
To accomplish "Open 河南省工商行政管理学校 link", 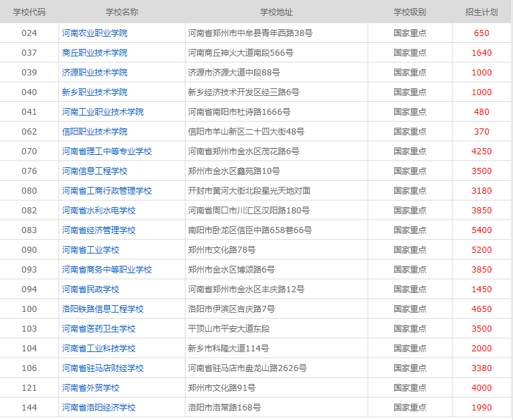I will [107, 190].
